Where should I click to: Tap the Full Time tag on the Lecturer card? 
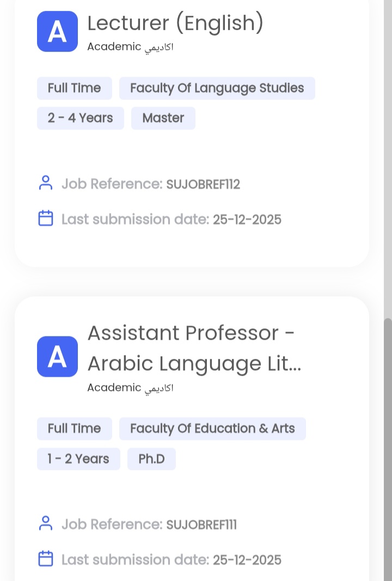[74, 88]
